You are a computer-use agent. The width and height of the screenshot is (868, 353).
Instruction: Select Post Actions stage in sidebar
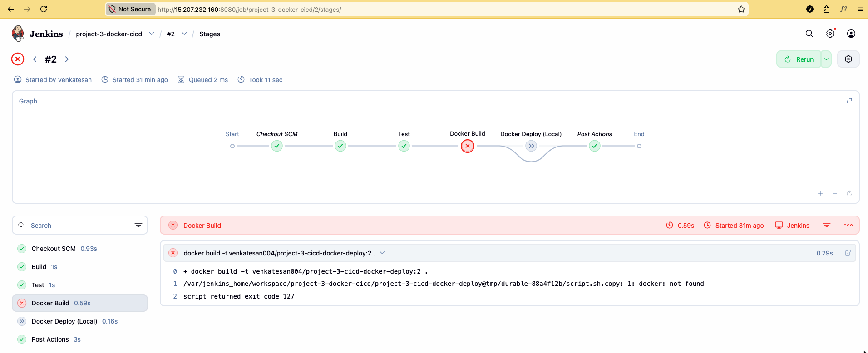click(x=80, y=339)
